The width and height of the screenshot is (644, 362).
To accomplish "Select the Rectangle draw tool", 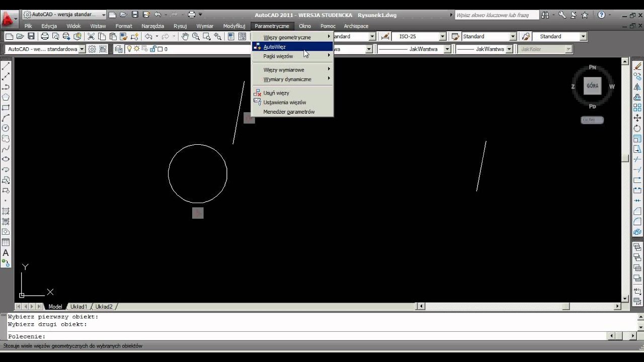I will point(6,108).
